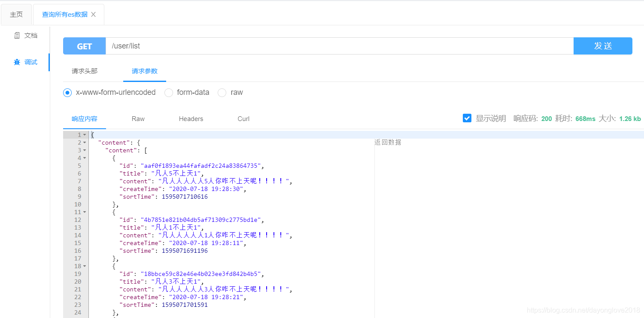Click the GET method button
Screen dimensions: 644x318
pos(85,46)
